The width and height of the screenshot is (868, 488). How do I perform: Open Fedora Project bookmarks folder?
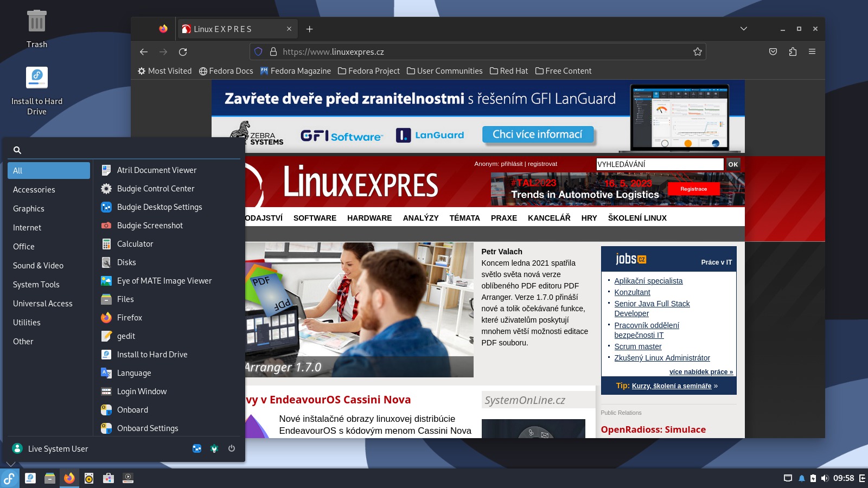[x=369, y=71]
